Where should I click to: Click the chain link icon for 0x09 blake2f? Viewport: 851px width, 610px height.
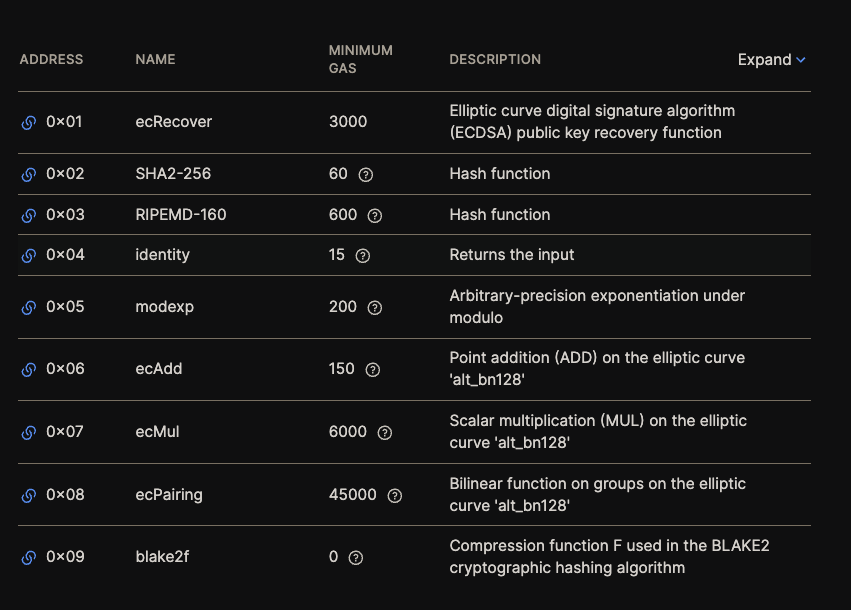29,557
